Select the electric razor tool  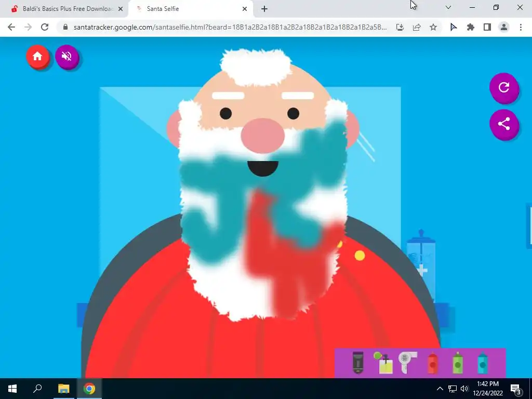click(x=358, y=363)
